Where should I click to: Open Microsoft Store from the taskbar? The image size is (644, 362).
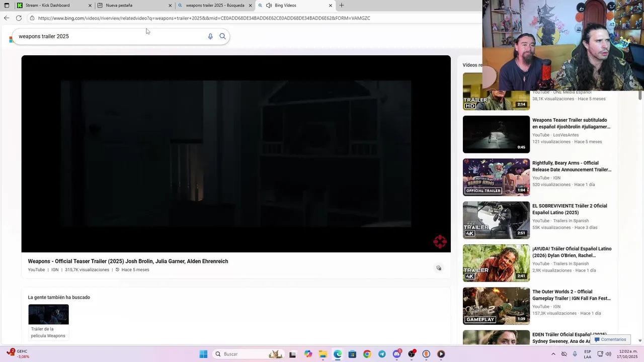(352, 354)
